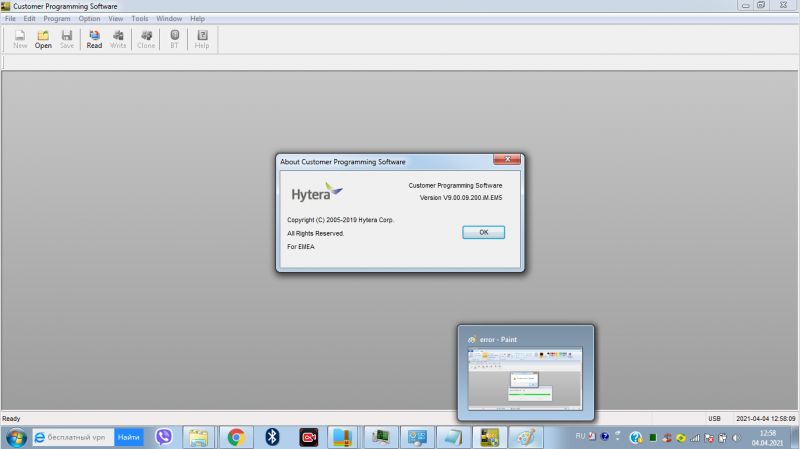The width and height of the screenshot is (800, 449).
Task: Read data from radio with Read icon
Action: pyautogui.click(x=94, y=39)
